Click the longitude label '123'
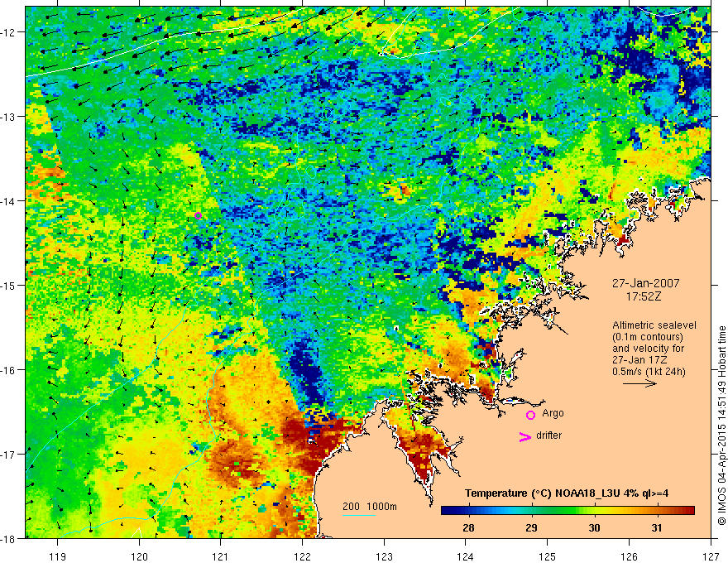 pyautogui.click(x=384, y=556)
